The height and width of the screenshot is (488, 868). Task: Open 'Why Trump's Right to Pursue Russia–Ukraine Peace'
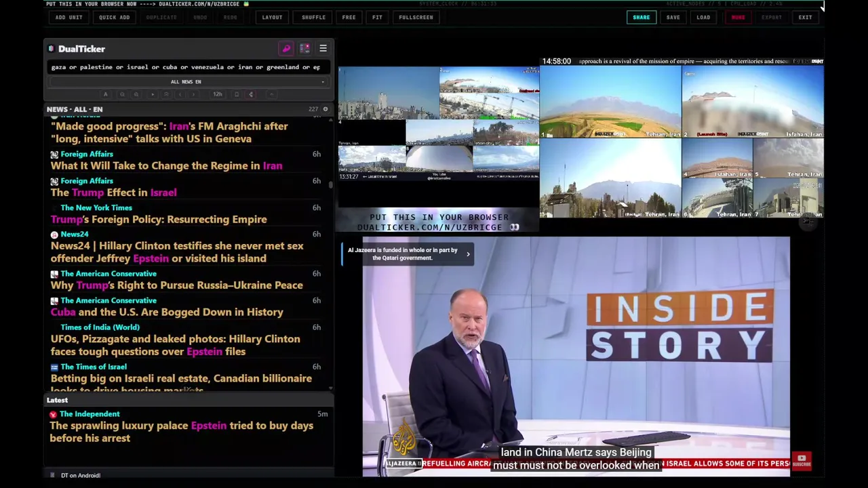[x=176, y=285]
